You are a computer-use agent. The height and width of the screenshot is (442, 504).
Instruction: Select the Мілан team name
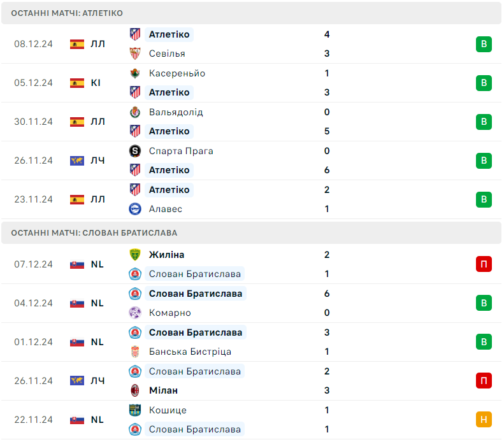163,390
